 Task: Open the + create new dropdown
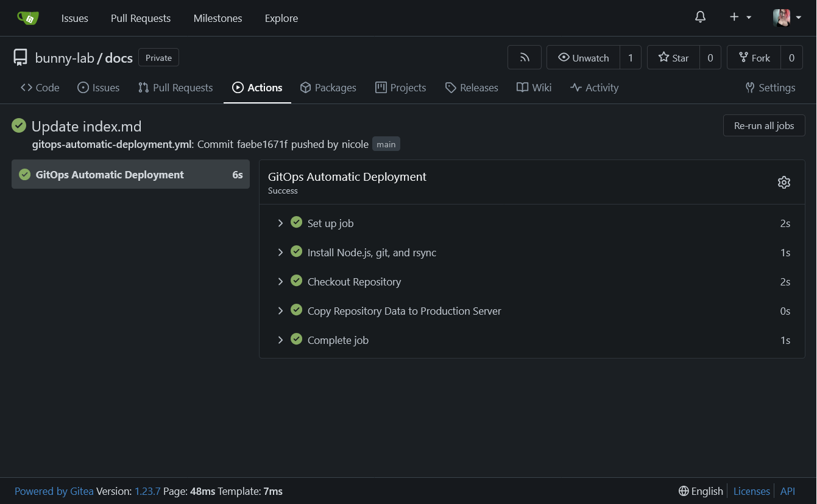click(738, 17)
